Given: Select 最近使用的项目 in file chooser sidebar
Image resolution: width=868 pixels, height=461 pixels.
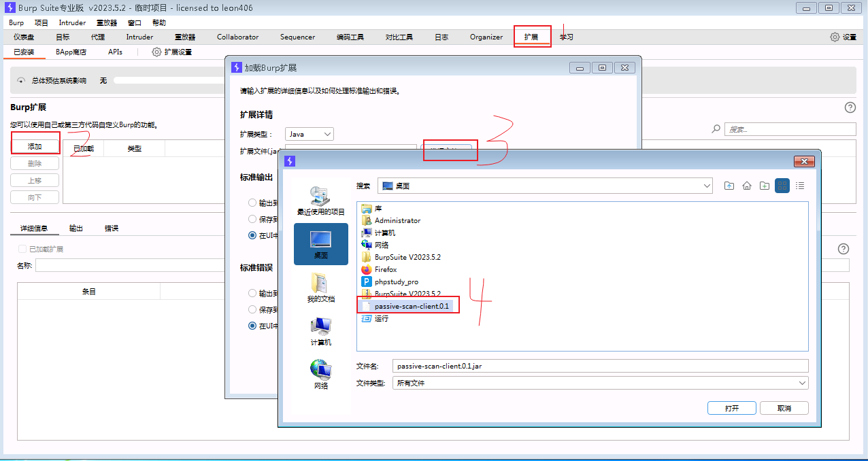Looking at the screenshot, I should click(321, 200).
